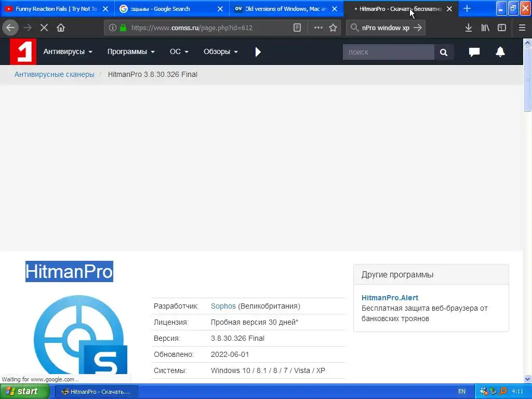This screenshot has width=532, height=399.
Task: Open the Firefox hamburger menu
Action: (522, 28)
